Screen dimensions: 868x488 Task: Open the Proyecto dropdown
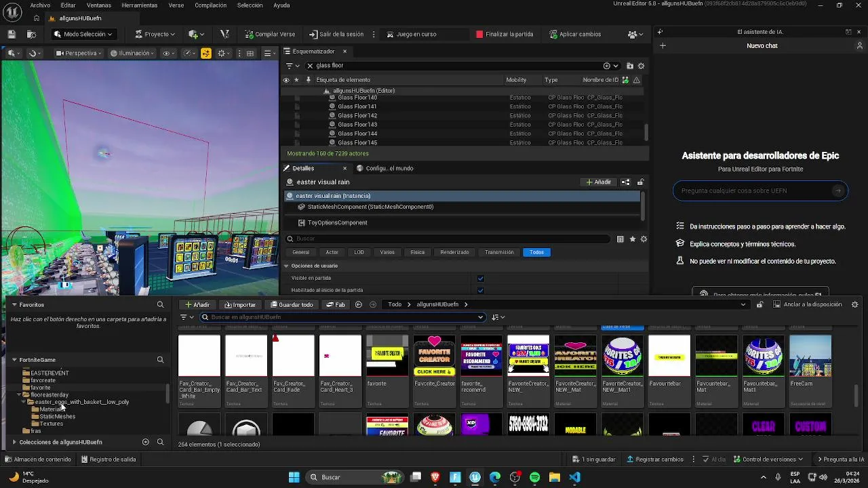(x=155, y=34)
